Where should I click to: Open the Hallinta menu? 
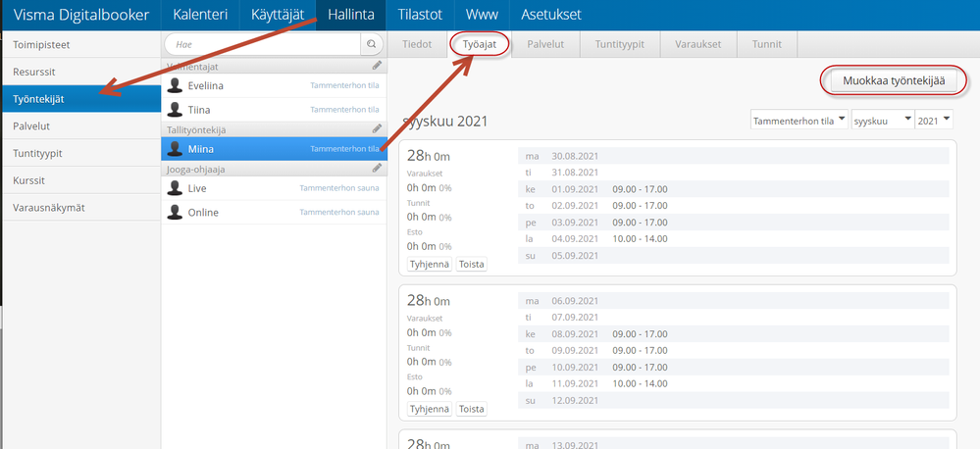click(x=350, y=15)
